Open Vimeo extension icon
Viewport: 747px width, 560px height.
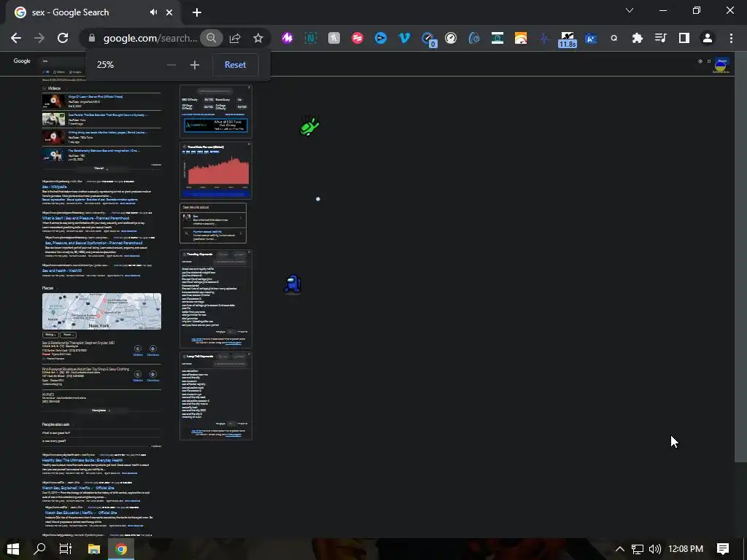tap(404, 38)
